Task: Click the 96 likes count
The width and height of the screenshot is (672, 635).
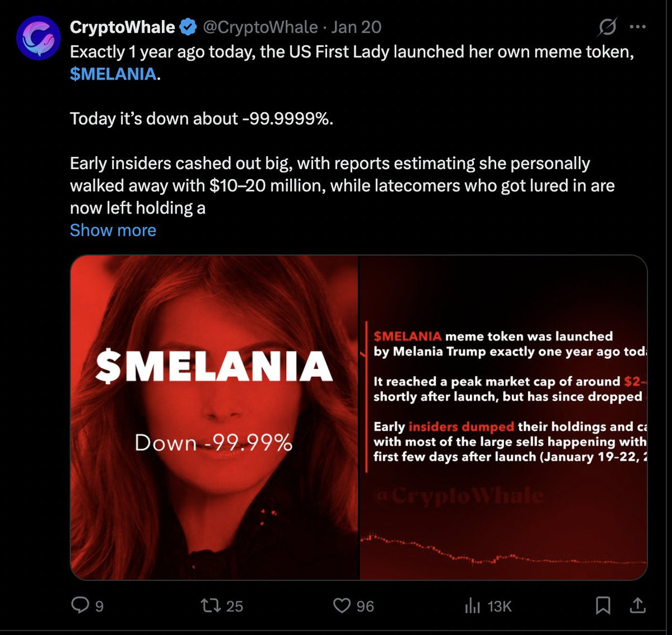Action: click(365, 606)
